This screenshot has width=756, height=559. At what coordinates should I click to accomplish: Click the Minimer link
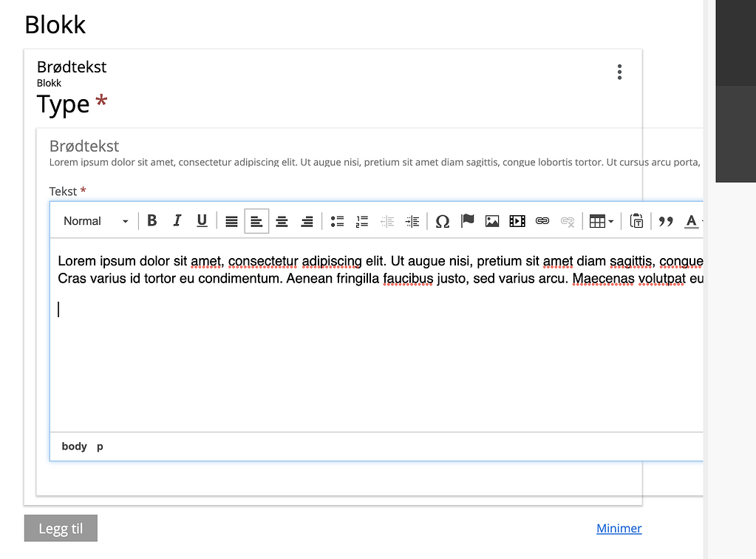coord(619,528)
